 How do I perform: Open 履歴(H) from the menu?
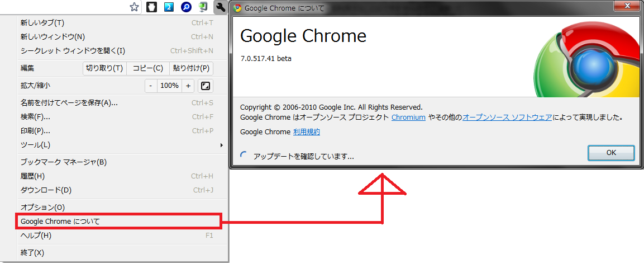point(122,176)
